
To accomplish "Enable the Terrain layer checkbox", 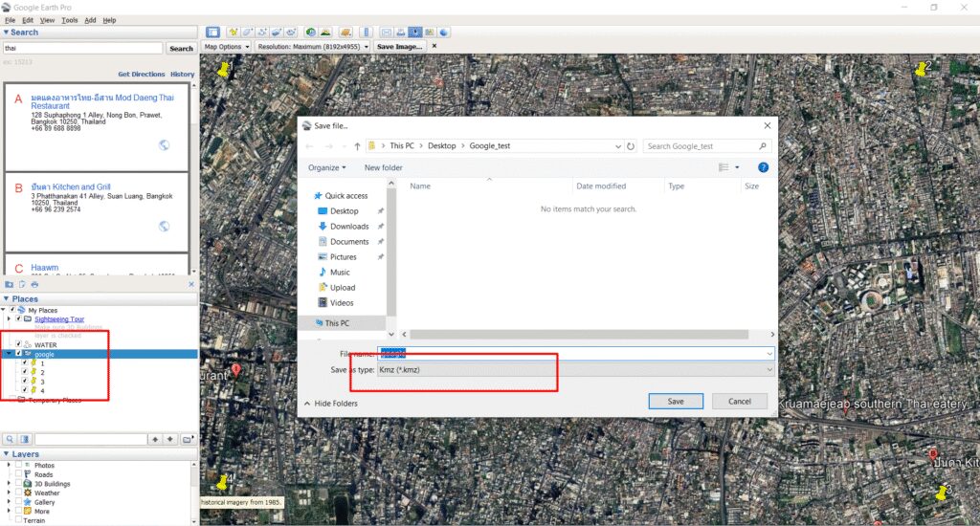I will 18,519.
